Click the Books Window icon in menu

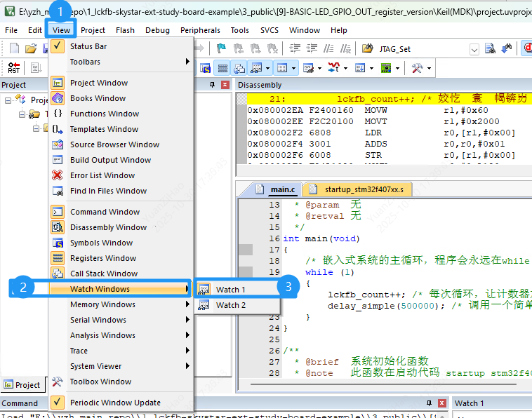tap(58, 98)
